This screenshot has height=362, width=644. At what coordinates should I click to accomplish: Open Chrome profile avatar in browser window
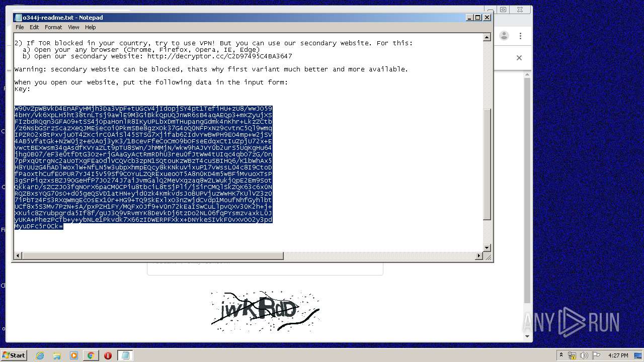point(504,36)
